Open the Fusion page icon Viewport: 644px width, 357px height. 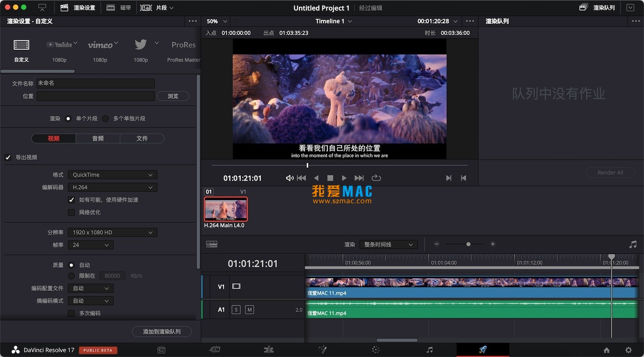tap(322, 350)
